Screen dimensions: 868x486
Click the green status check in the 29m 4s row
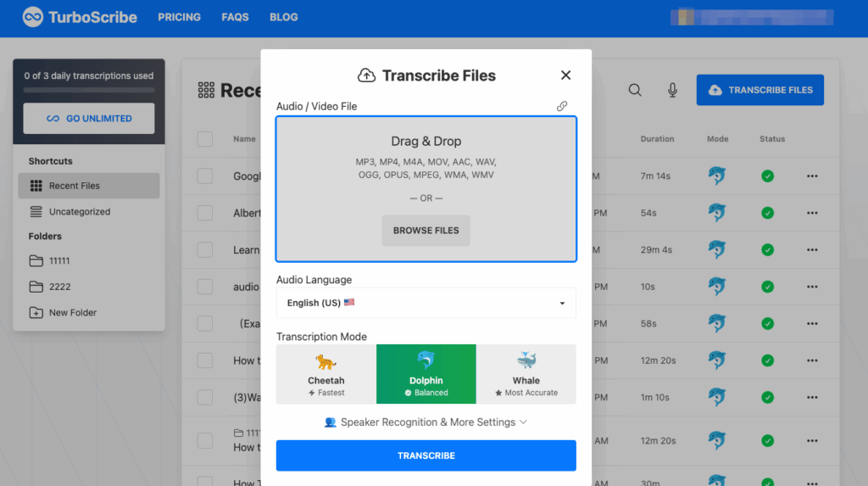(767, 250)
